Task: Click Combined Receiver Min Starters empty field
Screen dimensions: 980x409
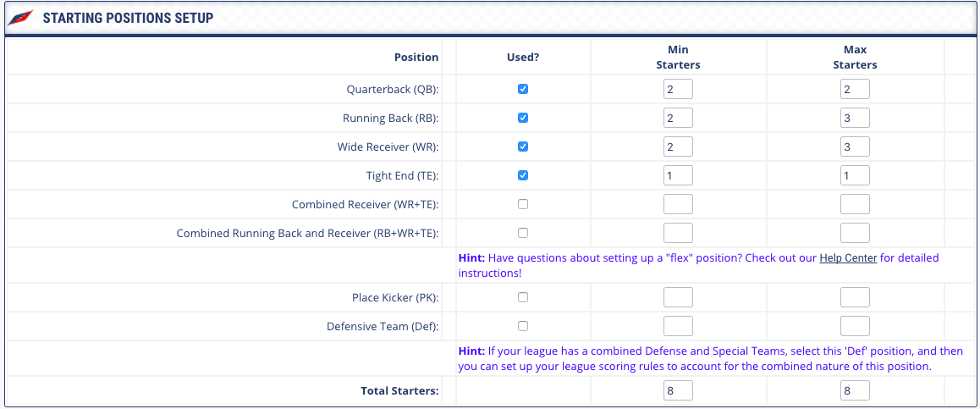Action: pyautogui.click(x=678, y=204)
